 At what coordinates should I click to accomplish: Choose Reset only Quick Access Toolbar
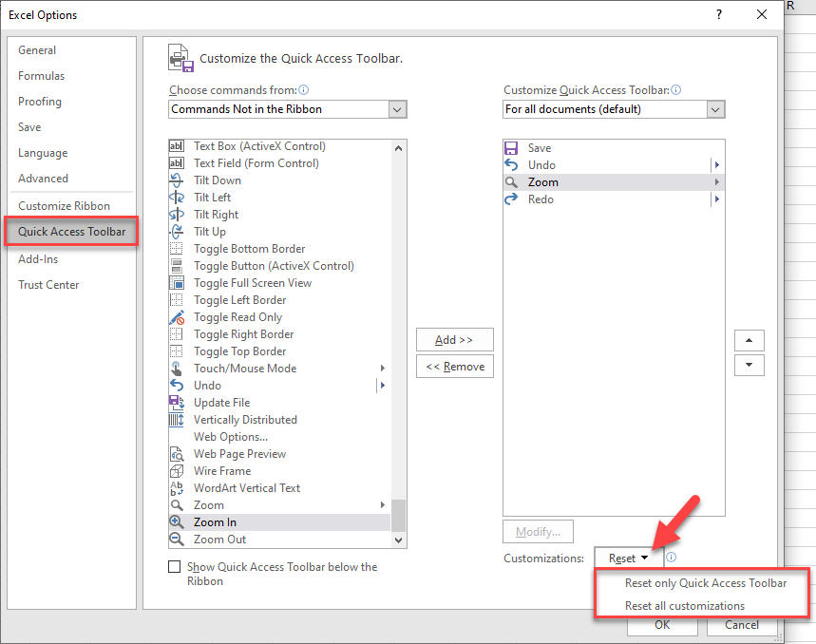tap(706, 583)
